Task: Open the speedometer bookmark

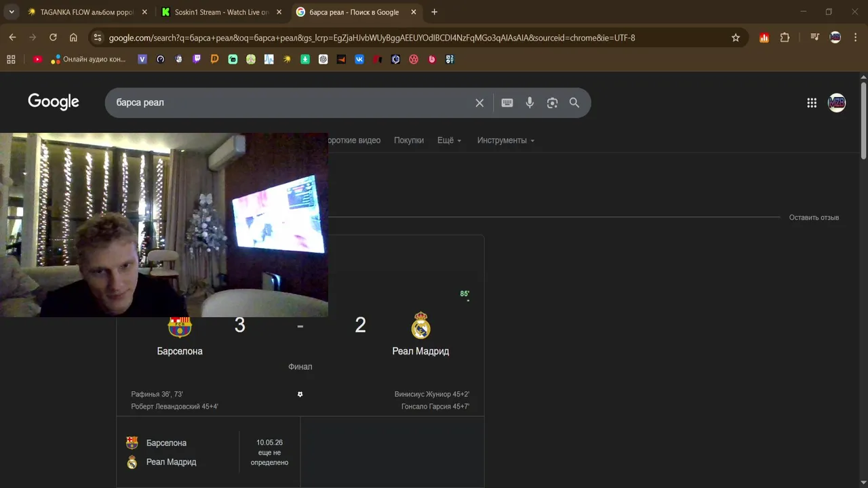Action: pyautogui.click(x=161, y=59)
